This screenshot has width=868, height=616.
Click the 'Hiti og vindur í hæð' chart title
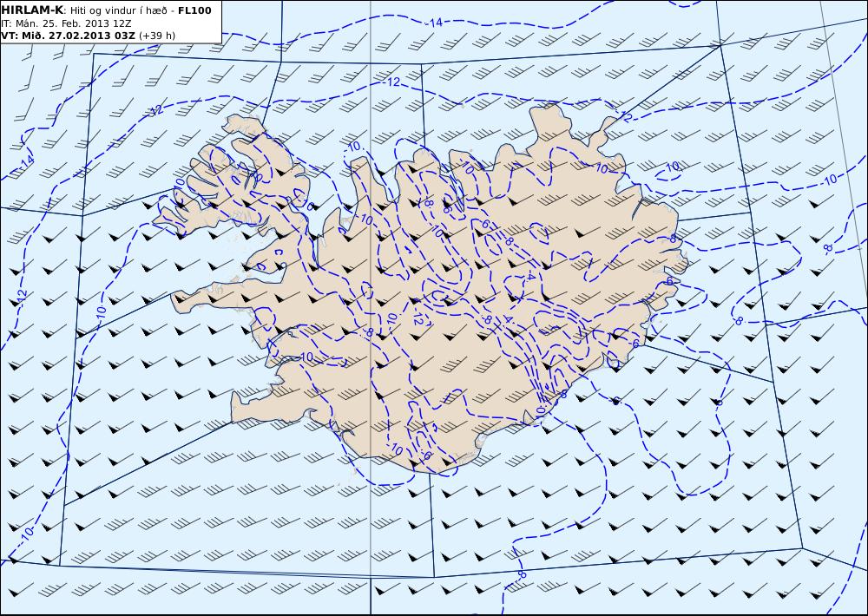coord(118,11)
